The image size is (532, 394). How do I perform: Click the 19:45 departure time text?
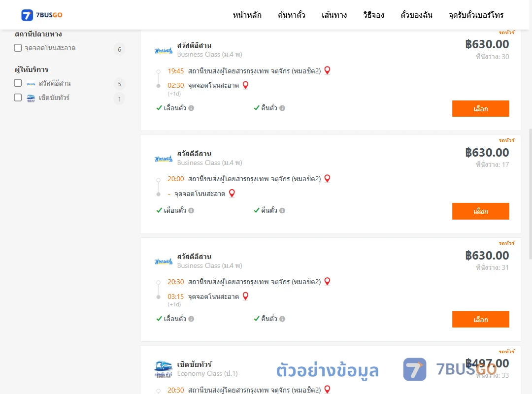coord(176,71)
